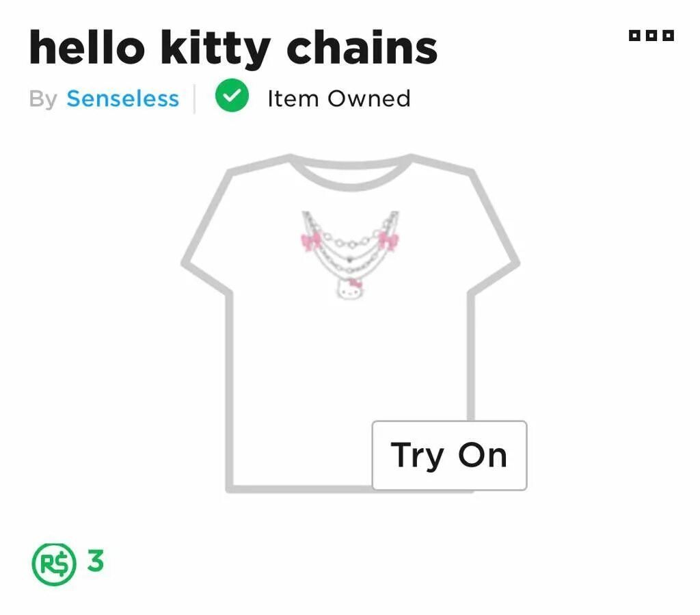The width and height of the screenshot is (700, 615).
Task: Open the three-dot more options menu
Action: click(651, 36)
